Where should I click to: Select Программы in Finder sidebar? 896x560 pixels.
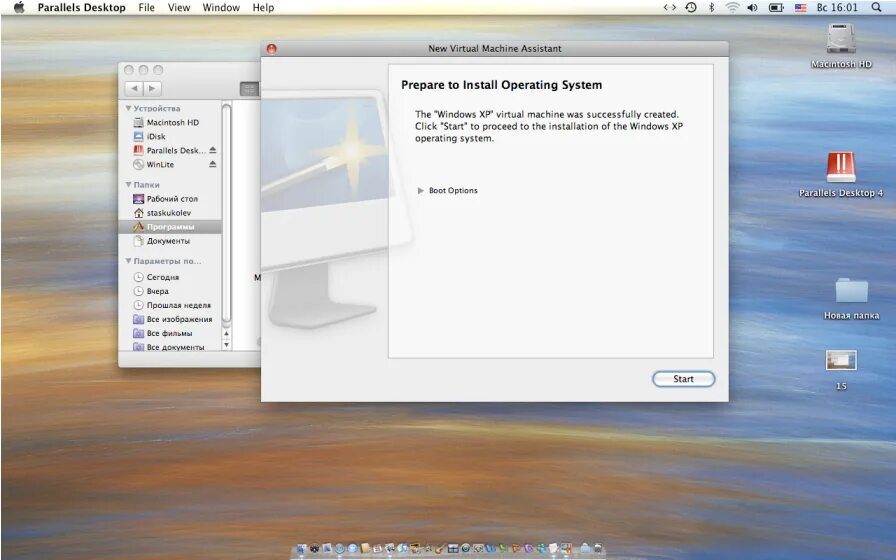[x=169, y=227]
